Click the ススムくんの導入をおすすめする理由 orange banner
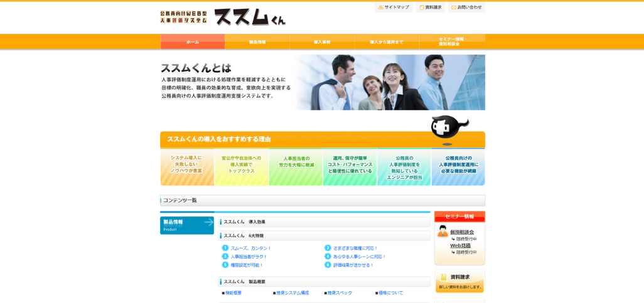 323,140
